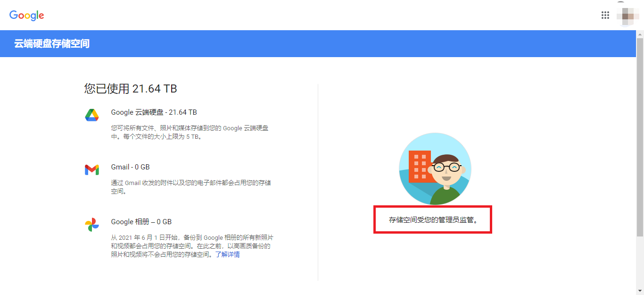Select the Google 云端硬盘 - 21.64 TB label
This screenshot has height=295, width=644.
[154, 112]
